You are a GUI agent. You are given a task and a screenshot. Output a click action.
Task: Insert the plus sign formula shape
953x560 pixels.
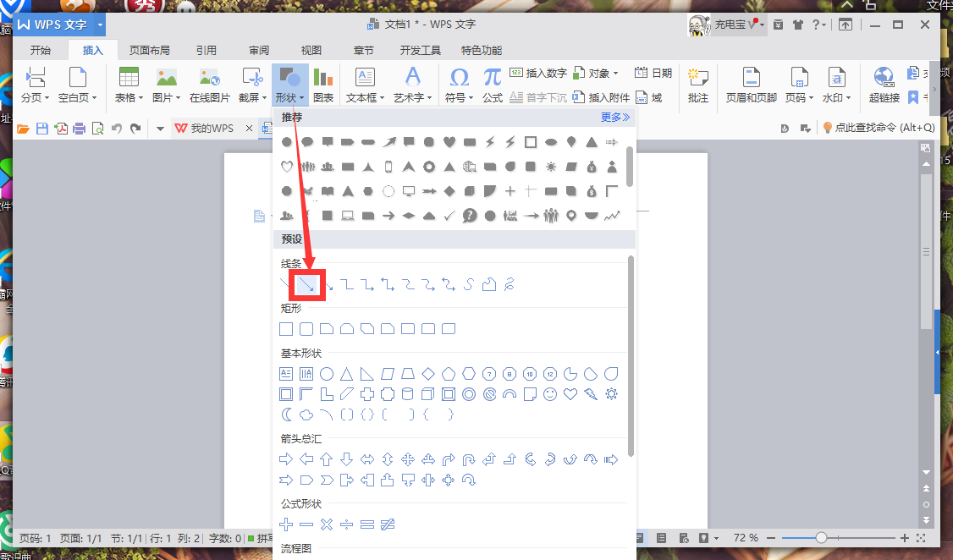pyautogui.click(x=286, y=524)
